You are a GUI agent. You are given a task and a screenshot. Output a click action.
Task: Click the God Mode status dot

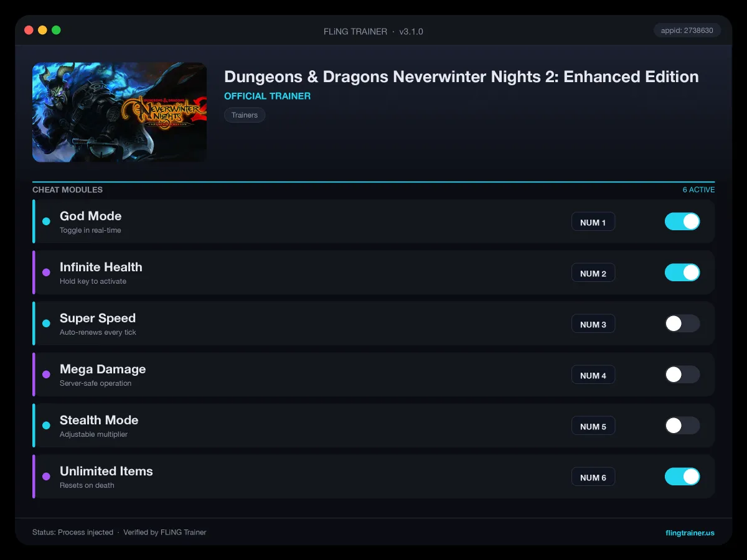pyautogui.click(x=46, y=222)
